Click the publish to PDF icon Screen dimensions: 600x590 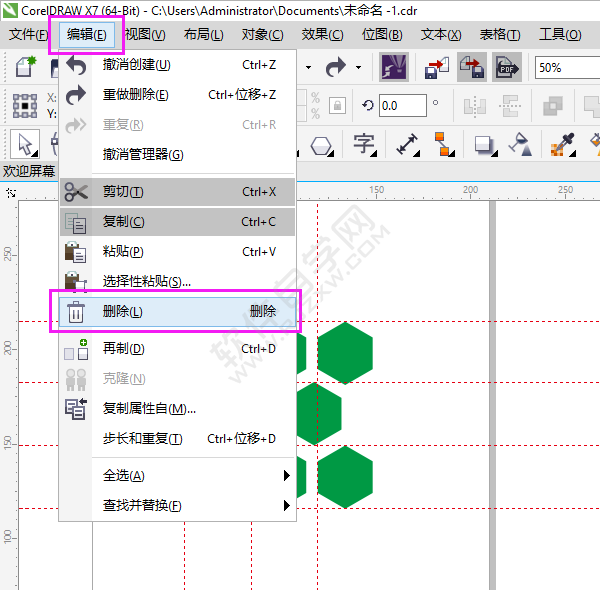coord(507,67)
